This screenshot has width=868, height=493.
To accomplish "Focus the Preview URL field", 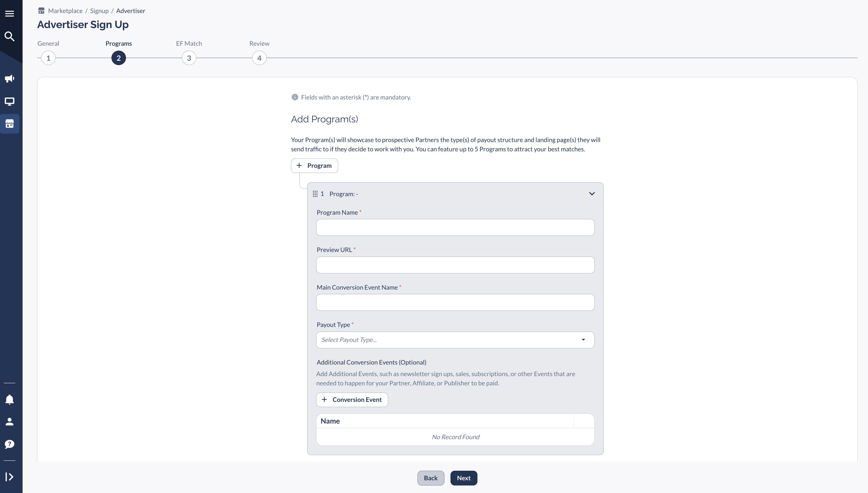I will pos(455,265).
